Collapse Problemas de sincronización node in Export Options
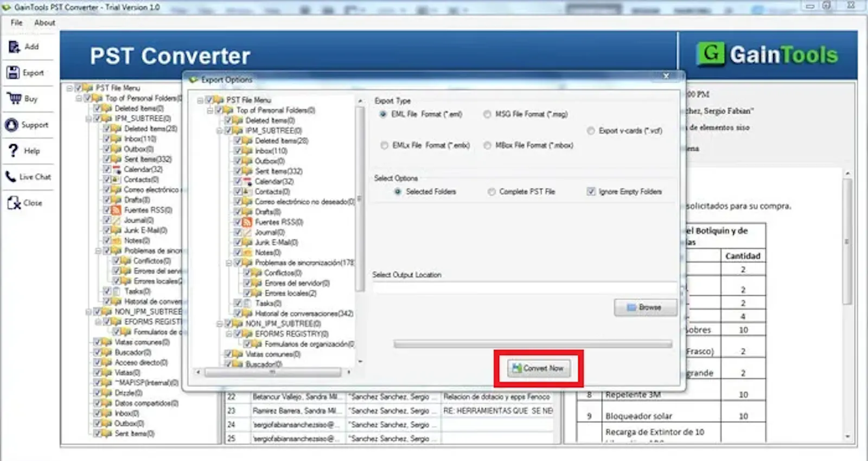868x461 pixels. pos(229,263)
